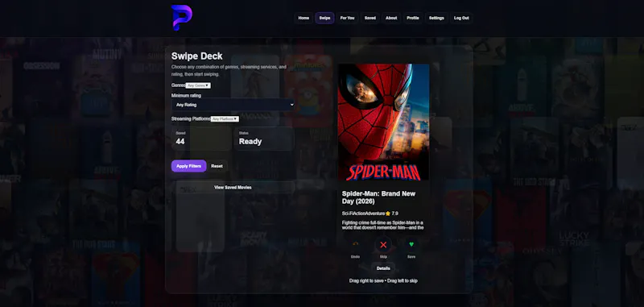Click the Ready status card
Viewport: 644px width, 307px height.
coord(264,139)
